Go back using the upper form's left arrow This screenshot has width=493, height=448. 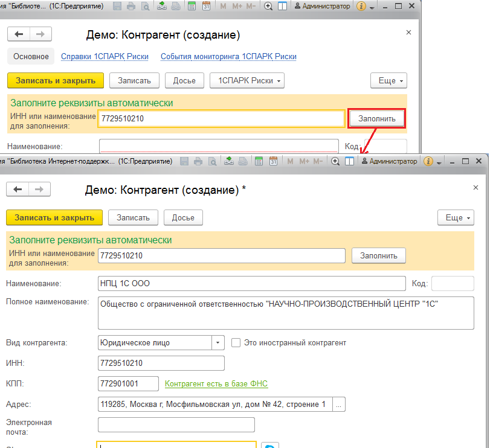click(x=19, y=34)
